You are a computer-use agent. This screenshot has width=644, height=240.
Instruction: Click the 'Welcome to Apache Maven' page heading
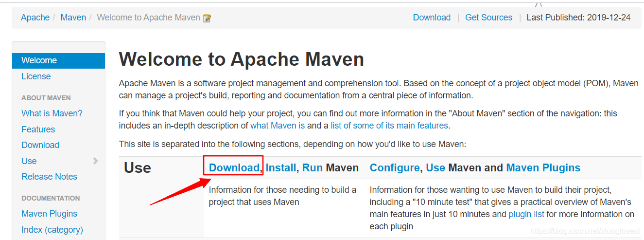pyautogui.click(x=242, y=59)
